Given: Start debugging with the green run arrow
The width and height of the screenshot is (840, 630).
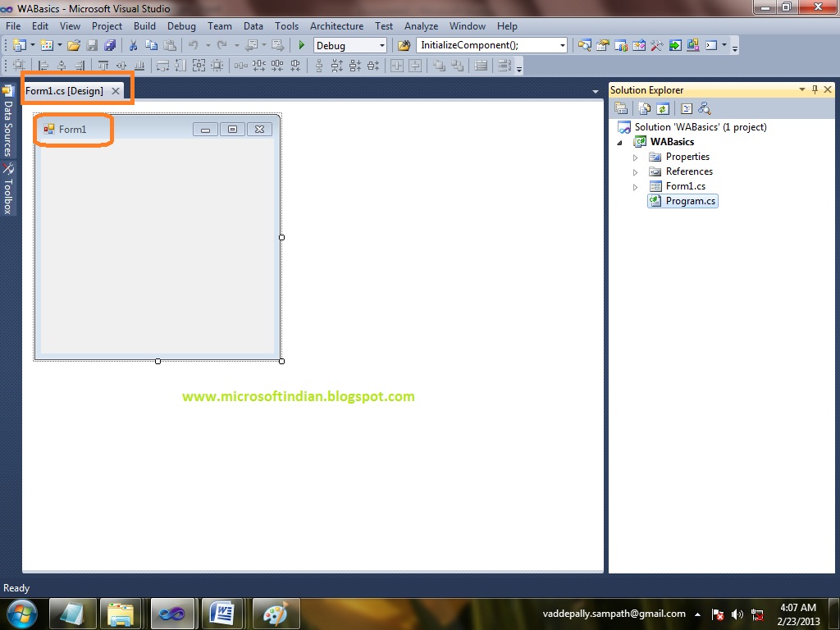Looking at the screenshot, I should [301, 45].
